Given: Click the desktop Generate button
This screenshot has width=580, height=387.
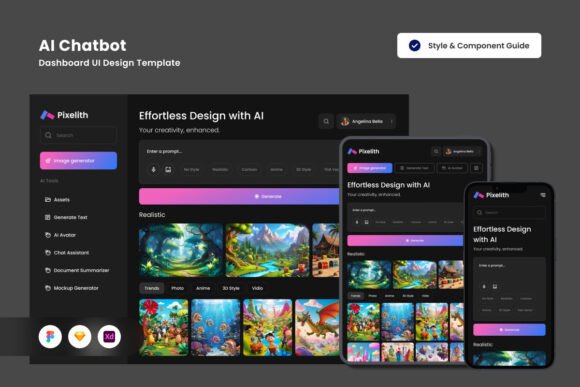Looking at the screenshot, I should click(239, 196).
